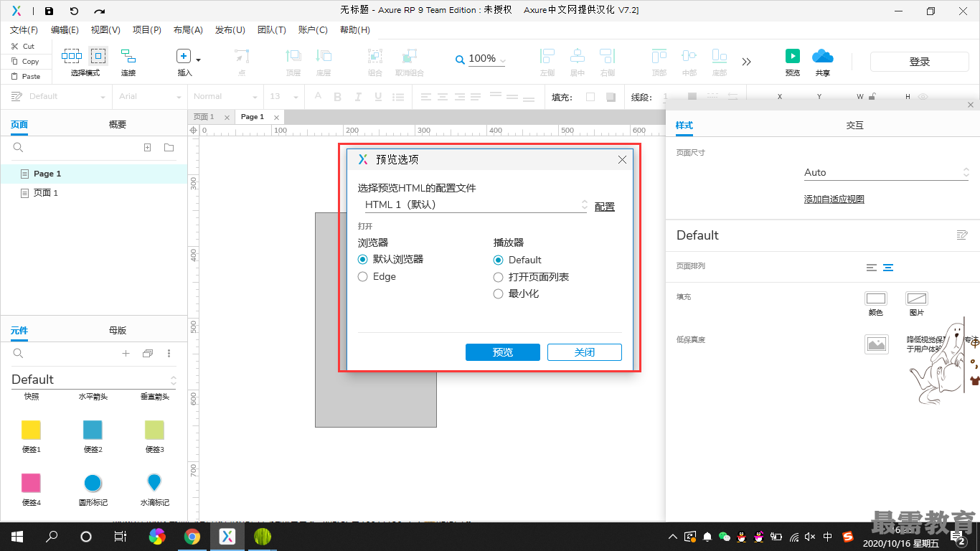Open the Normal font weight dropdown

225,97
